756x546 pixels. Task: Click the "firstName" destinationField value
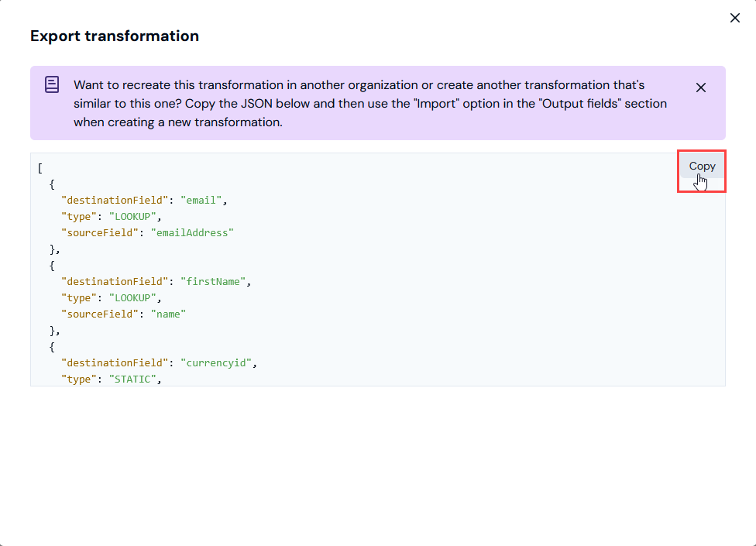tap(213, 281)
